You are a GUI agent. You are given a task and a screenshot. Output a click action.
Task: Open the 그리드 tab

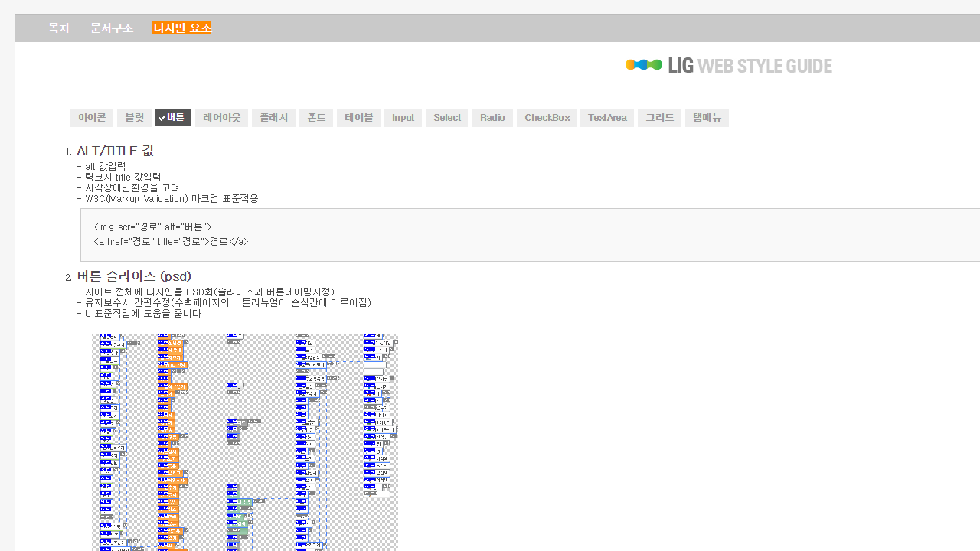[x=659, y=118]
